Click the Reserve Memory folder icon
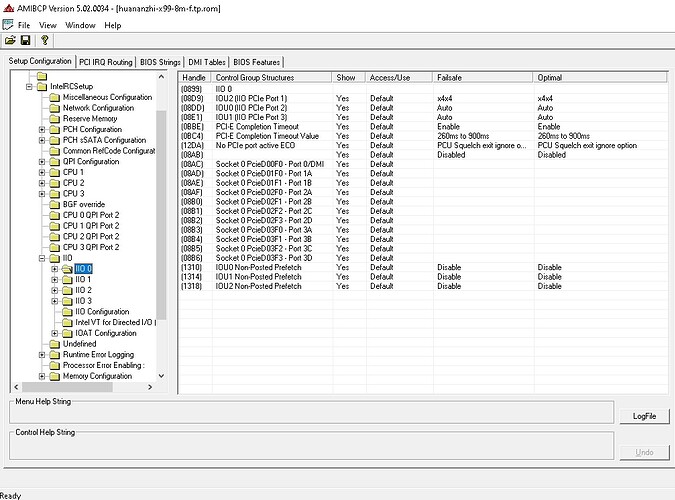Screen dimensions: 675x500 (x=54, y=119)
